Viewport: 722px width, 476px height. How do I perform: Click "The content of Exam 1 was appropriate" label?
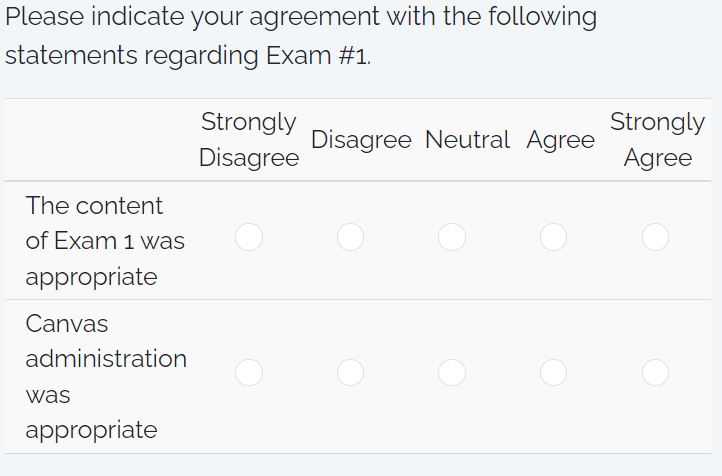pyautogui.click(x=105, y=241)
